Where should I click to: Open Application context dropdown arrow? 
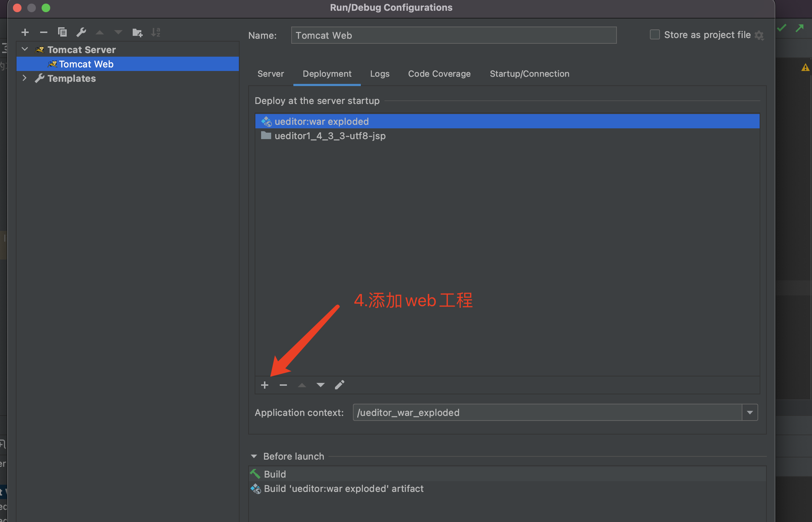coord(750,413)
